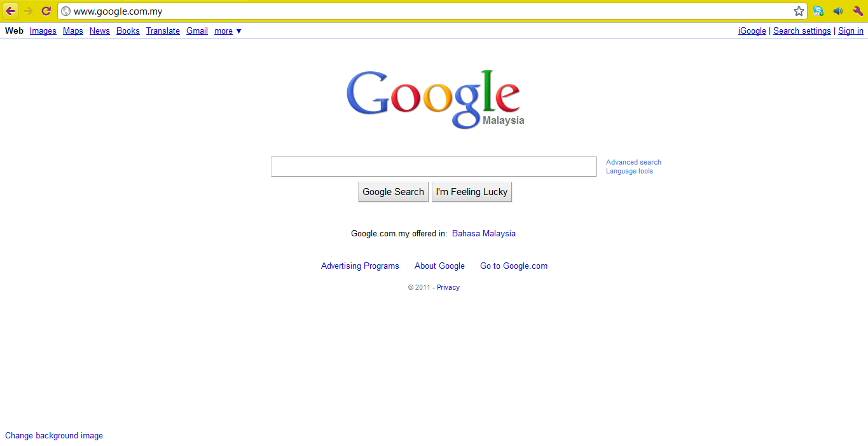Click the speaker extension icon
868x446 pixels.
tap(838, 11)
